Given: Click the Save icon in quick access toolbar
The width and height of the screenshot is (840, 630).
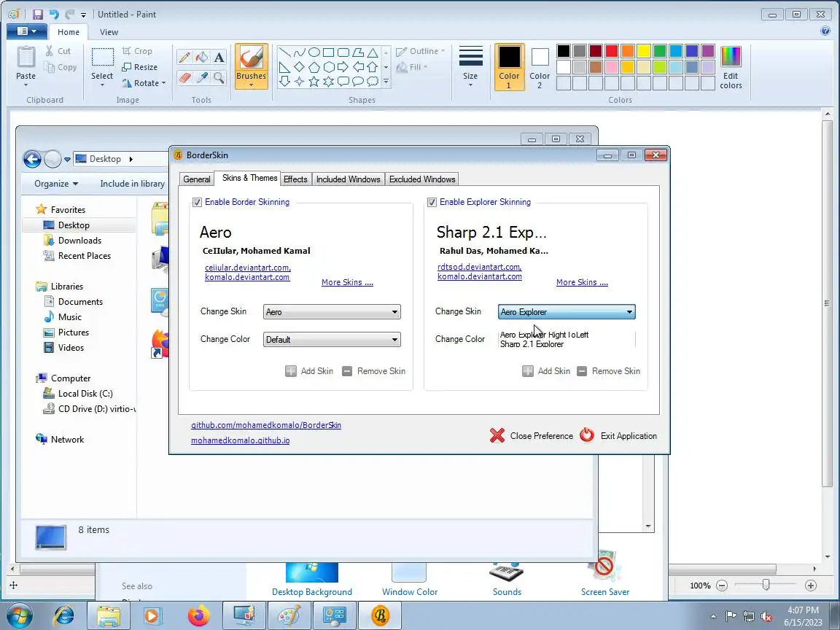Looking at the screenshot, I should (37, 15).
